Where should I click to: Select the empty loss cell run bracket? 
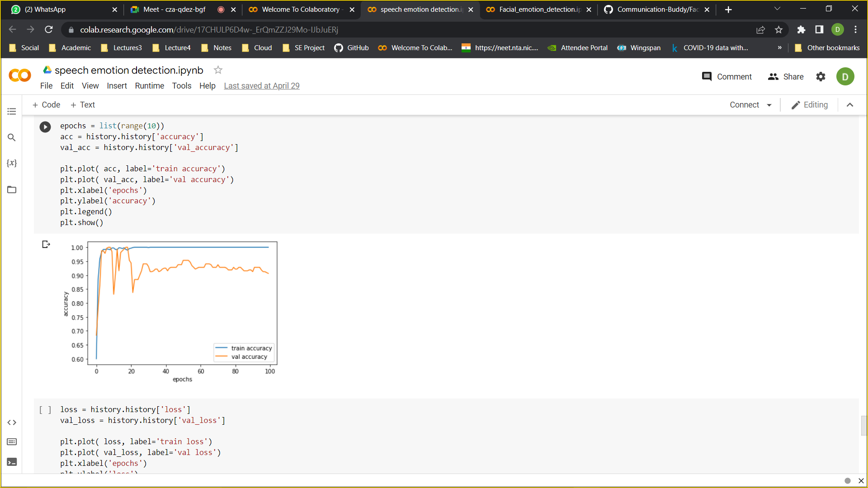point(45,410)
